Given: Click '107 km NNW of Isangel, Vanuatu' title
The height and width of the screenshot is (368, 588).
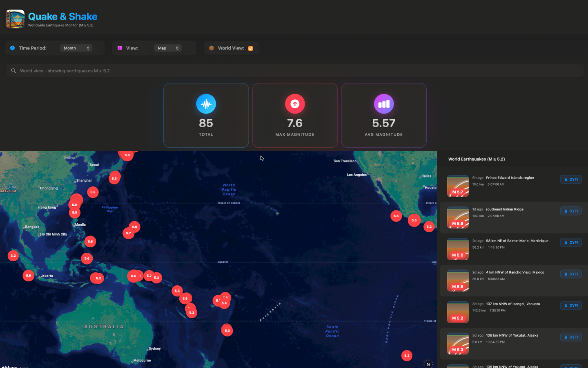Looking at the screenshot, I should point(513,304).
